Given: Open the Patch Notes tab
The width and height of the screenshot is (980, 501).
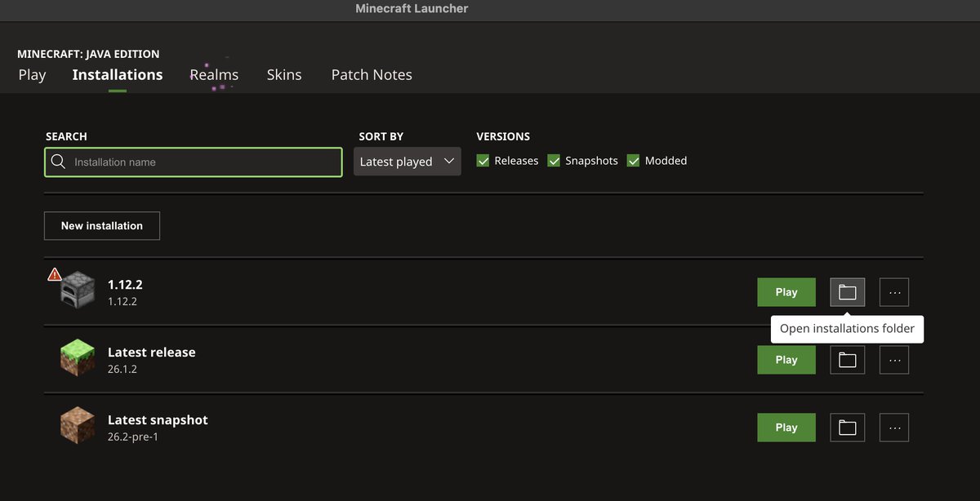Looking at the screenshot, I should tap(372, 74).
